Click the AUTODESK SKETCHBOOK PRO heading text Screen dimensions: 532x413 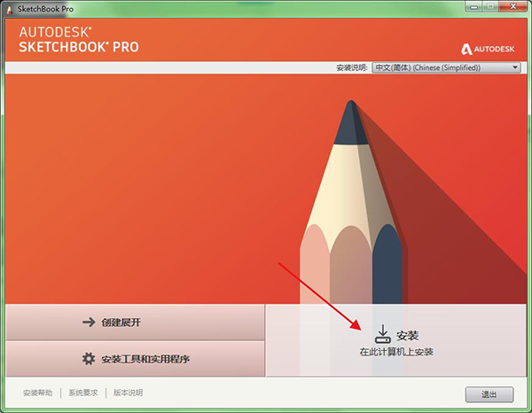(x=79, y=40)
